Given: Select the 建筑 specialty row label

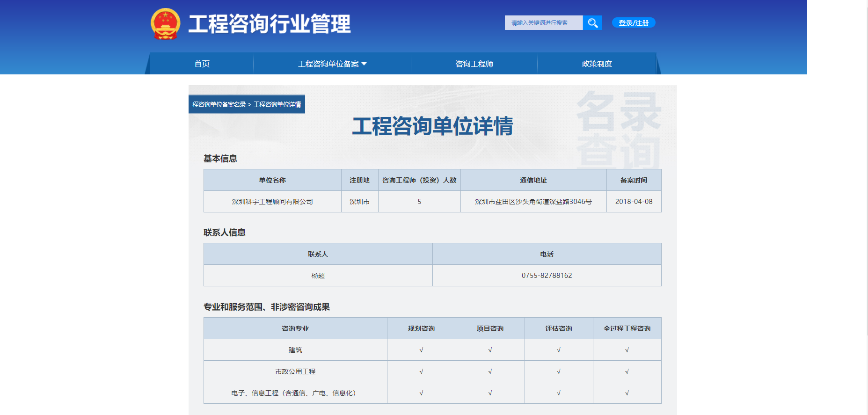Looking at the screenshot, I should coord(295,350).
